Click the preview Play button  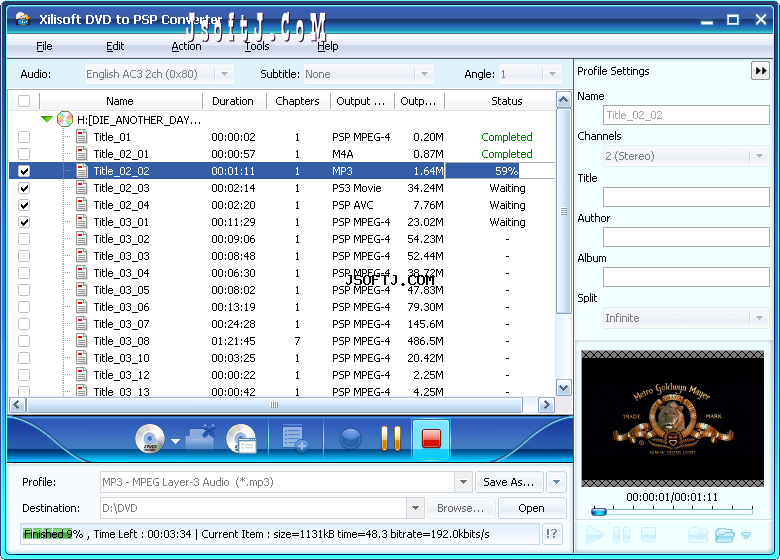tap(594, 535)
